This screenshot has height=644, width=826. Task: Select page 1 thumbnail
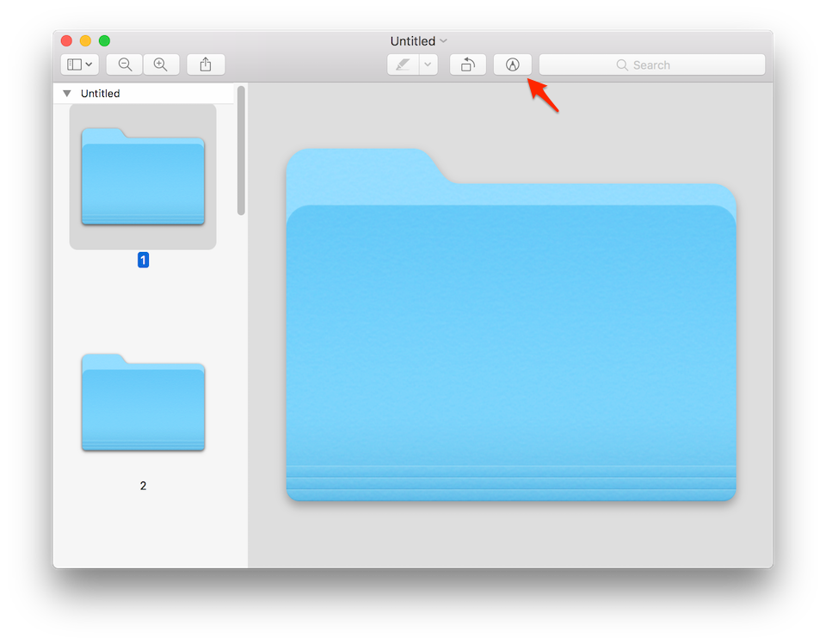click(x=143, y=177)
